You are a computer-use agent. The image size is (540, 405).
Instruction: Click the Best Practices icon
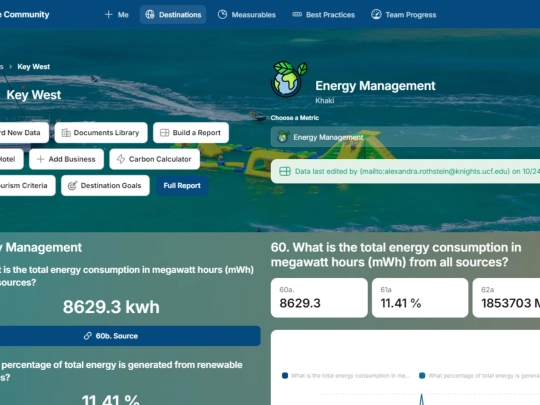pos(297,14)
